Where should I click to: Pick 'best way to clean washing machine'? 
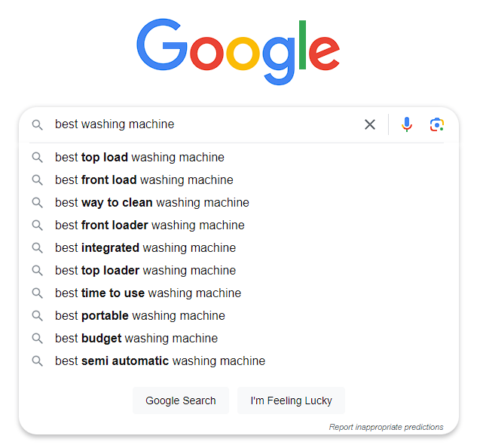[151, 203]
